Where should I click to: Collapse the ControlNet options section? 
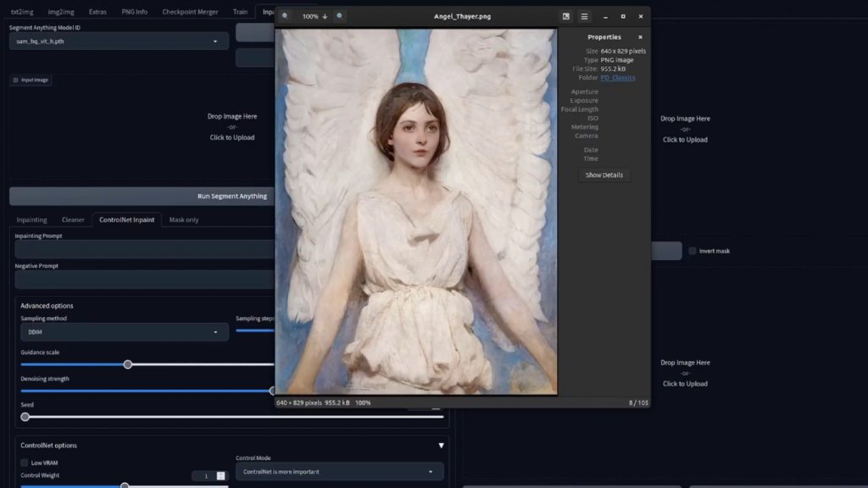(440, 446)
